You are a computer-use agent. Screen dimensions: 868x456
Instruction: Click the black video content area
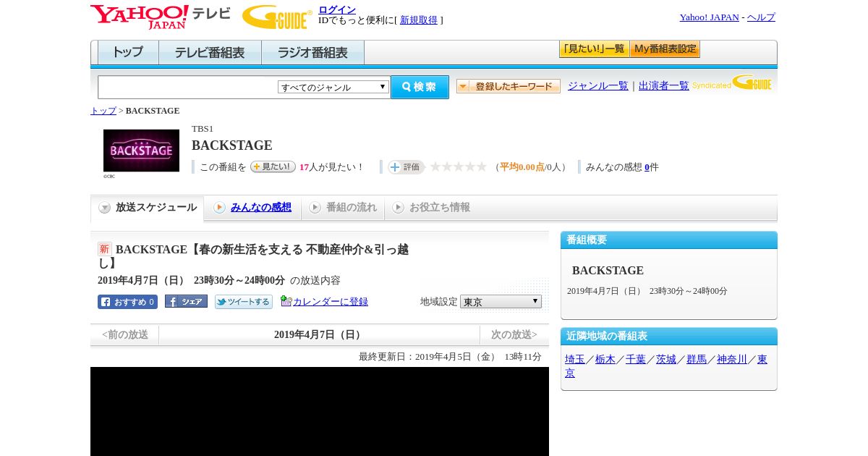click(x=320, y=411)
